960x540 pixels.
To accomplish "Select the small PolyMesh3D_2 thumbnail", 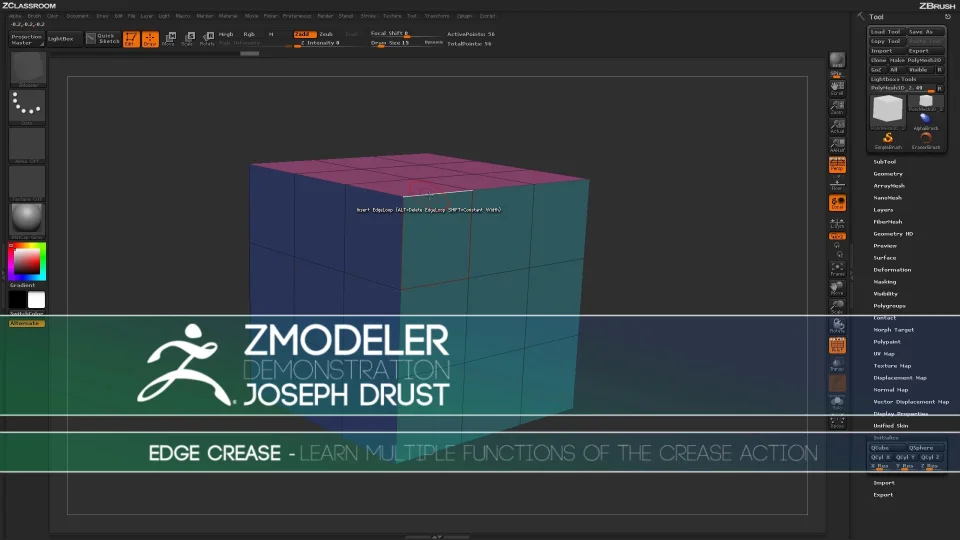I will coord(926,103).
